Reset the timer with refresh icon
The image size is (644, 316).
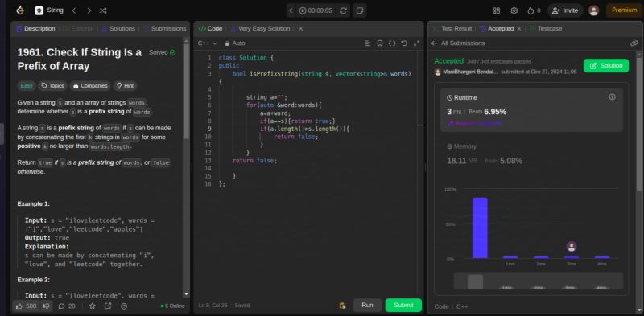pos(343,10)
